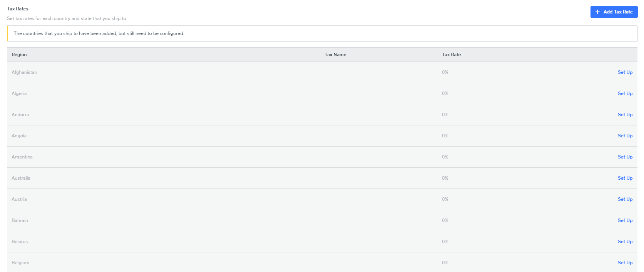Click the Region column header
The image size is (644, 272).
pos(19,55)
